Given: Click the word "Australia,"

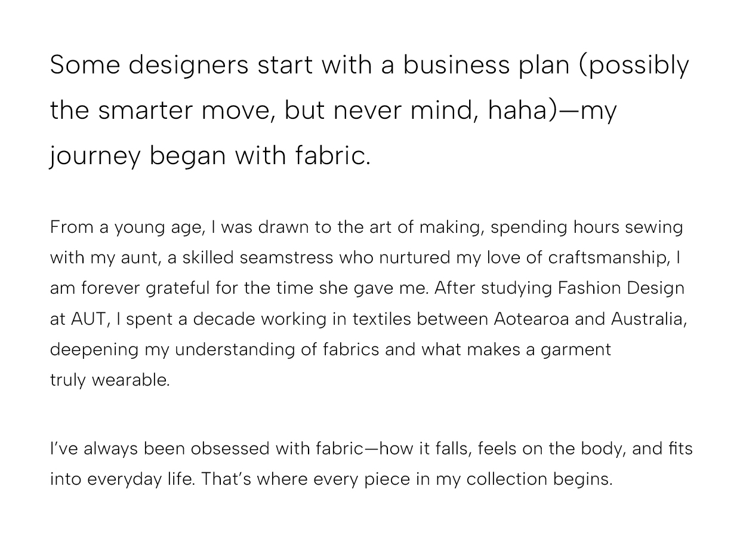Looking at the screenshot, I should click(x=649, y=319).
